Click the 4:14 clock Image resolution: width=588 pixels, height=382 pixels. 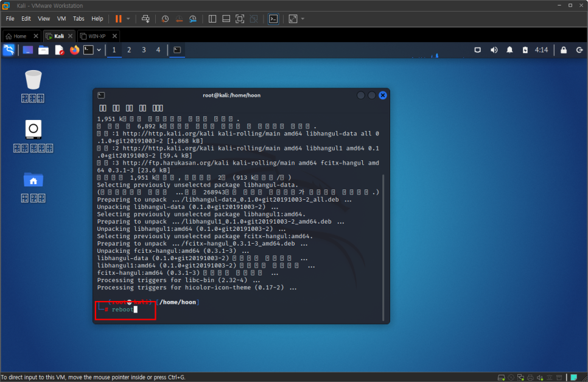pyautogui.click(x=541, y=50)
